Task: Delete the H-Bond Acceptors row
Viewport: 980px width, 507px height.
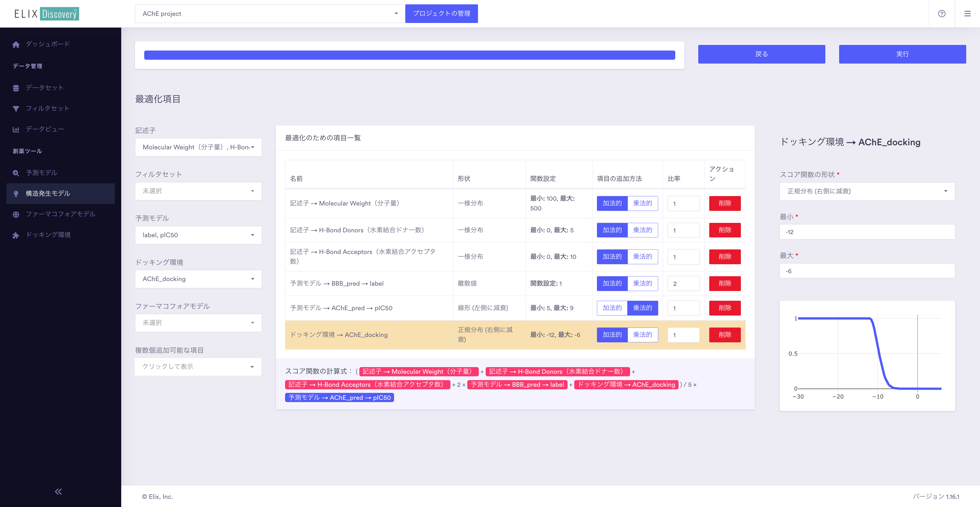Action: (725, 257)
